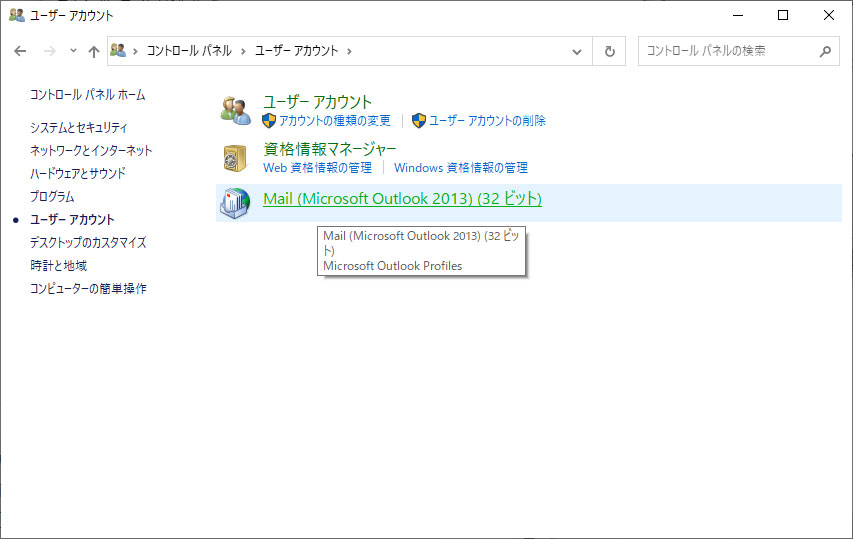Open the recent locations dropdown arrow
This screenshot has width=853, height=539.
click(x=73, y=51)
